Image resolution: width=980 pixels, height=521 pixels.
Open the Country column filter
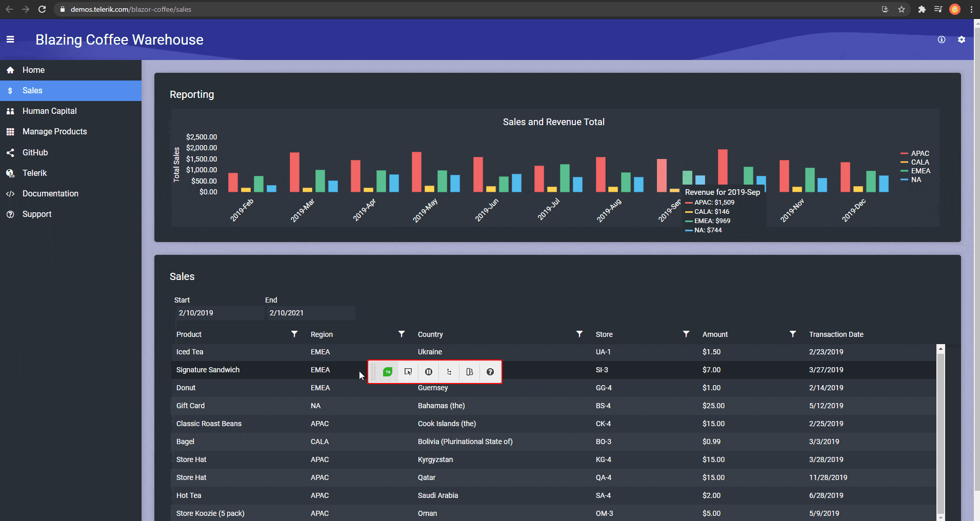click(579, 334)
